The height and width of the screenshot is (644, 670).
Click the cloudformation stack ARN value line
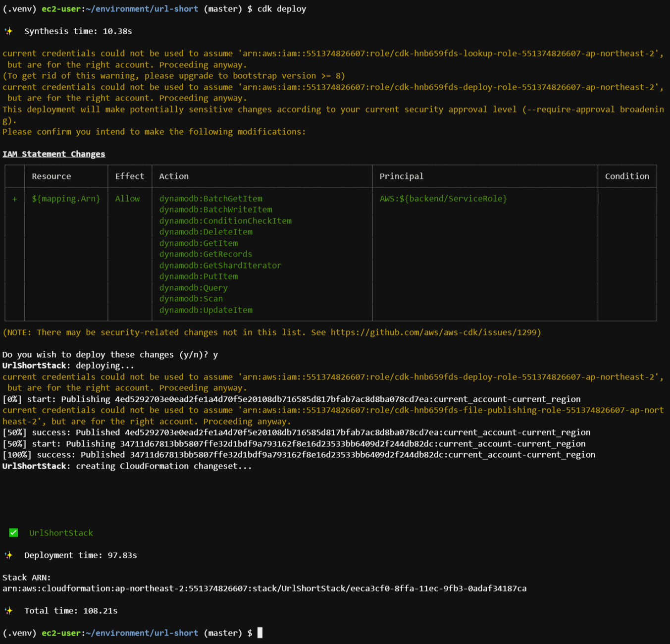coord(264,589)
